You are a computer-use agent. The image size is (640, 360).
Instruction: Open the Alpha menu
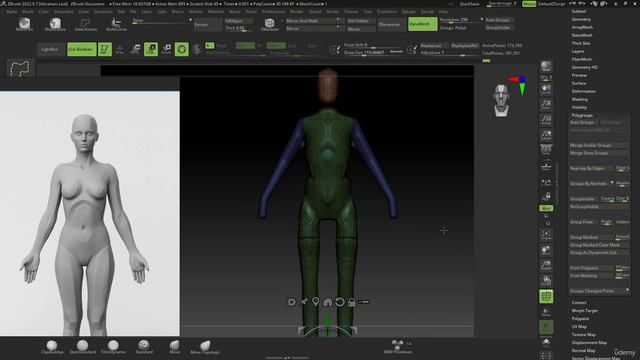11,12
